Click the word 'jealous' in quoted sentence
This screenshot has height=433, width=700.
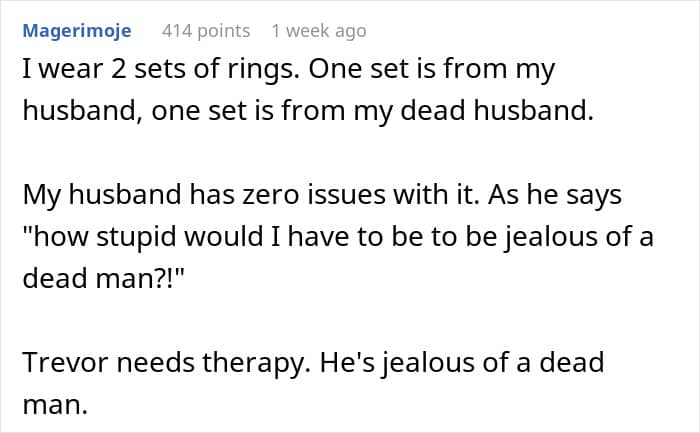[551, 237]
